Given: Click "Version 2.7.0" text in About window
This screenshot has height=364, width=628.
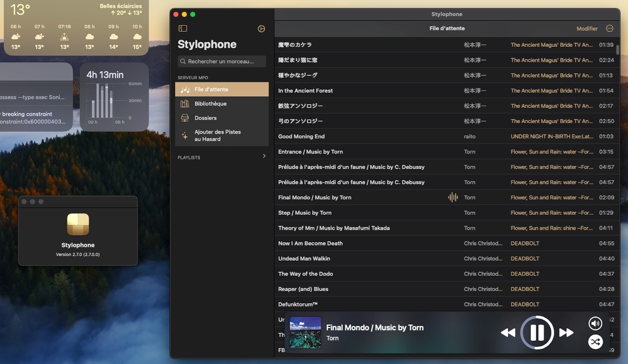Looking at the screenshot, I should 78,255.
